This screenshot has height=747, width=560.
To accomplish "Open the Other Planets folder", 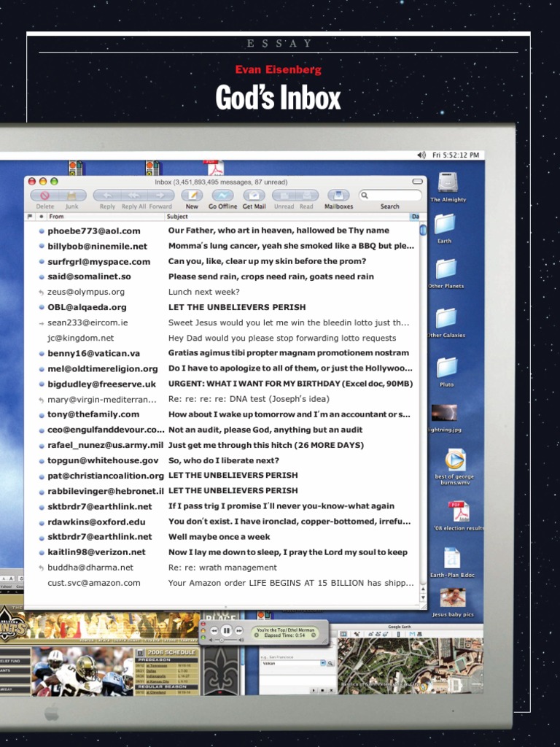I will tap(446, 269).
